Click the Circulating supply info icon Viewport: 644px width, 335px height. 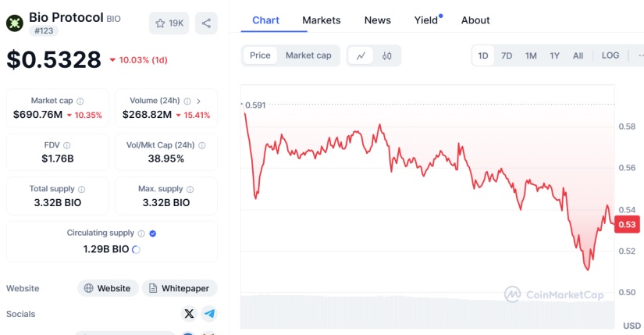[141, 233]
